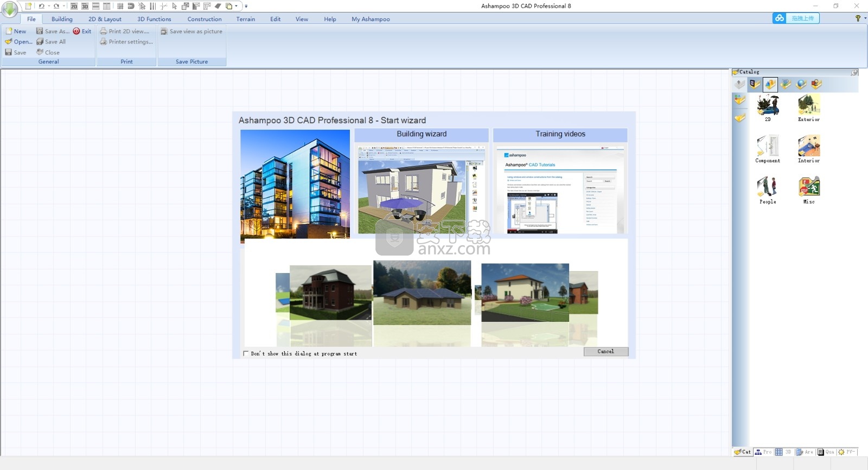868x470 pixels.
Task: Open the Construction ribbon tab
Action: pos(205,19)
